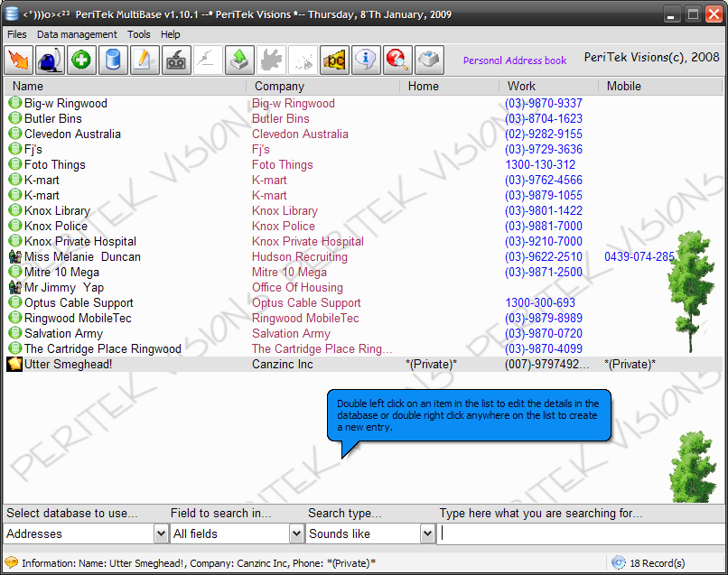Click the PeriTek Visions(c), 2008 label
The height and width of the screenshot is (575, 728).
pos(651,57)
